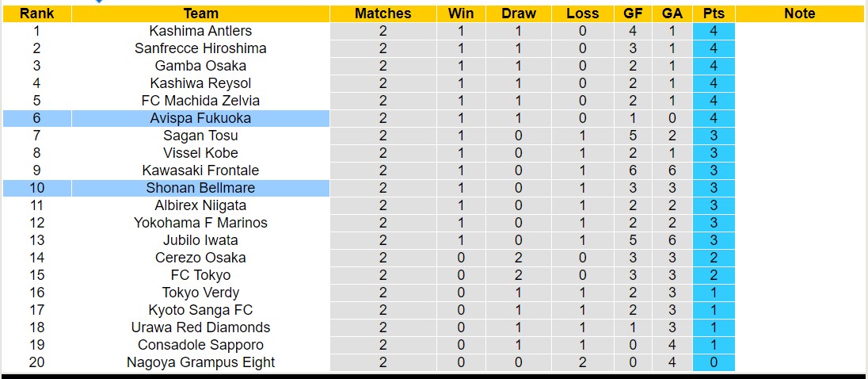Open the Avispa Fukuoka team row

(x=200, y=118)
